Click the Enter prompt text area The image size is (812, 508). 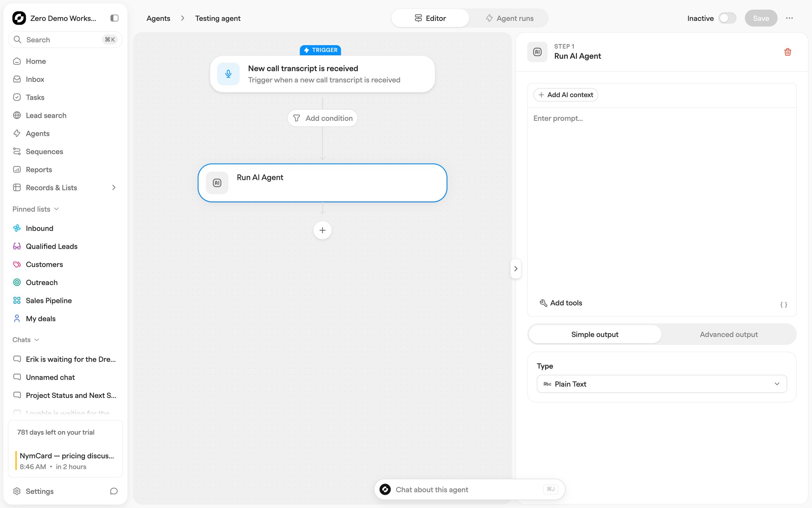point(662,201)
